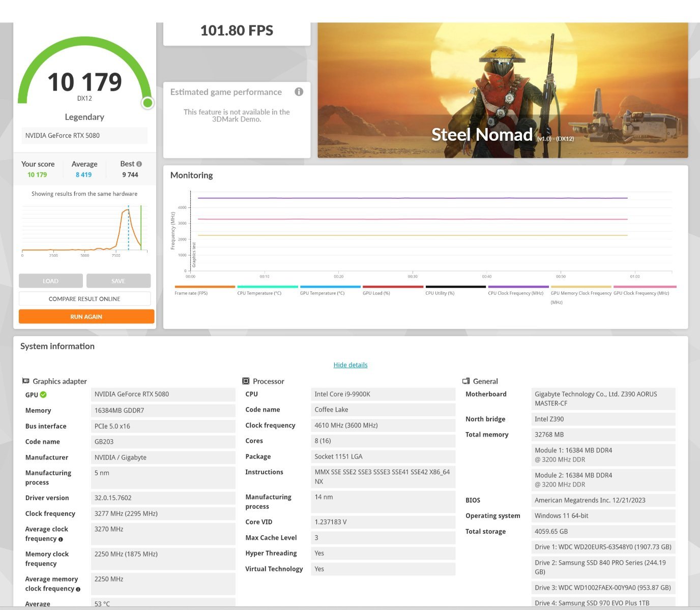Viewport: 700px width, 610px height.
Task: Click the LOAD button
Action: point(51,281)
